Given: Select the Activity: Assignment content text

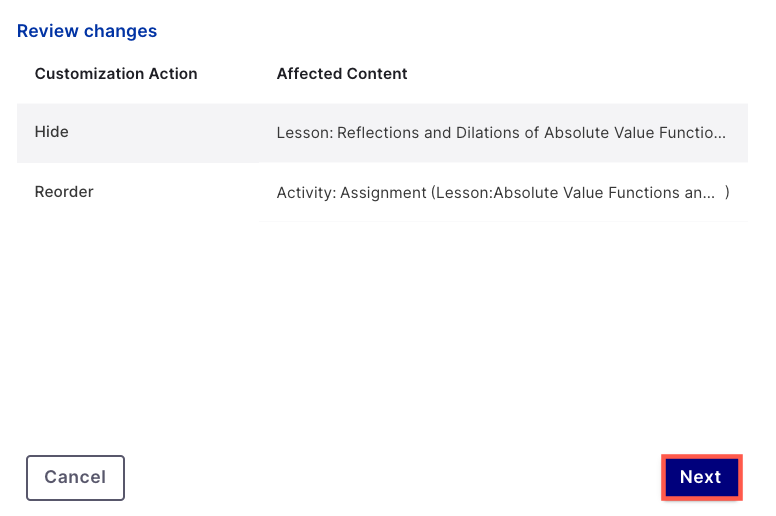Looking at the screenshot, I should point(495,192).
